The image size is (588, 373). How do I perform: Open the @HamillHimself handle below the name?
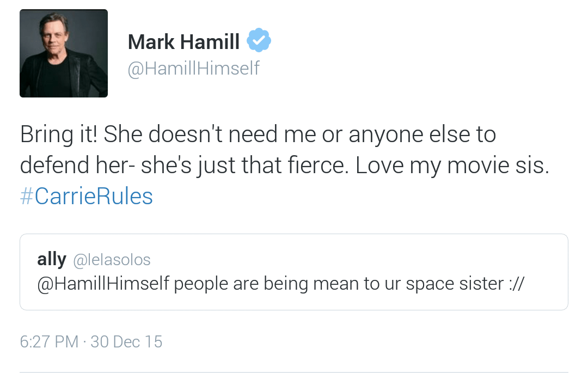(x=193, y=69)
